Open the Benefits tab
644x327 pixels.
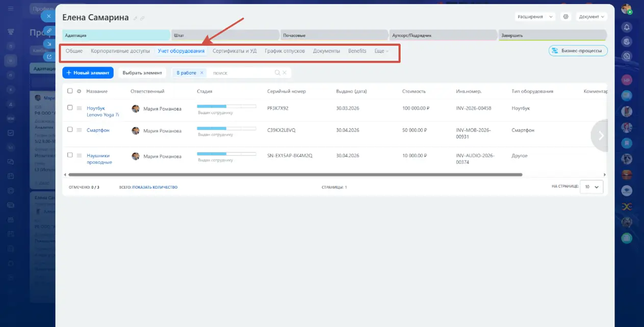tap(357, 51)
